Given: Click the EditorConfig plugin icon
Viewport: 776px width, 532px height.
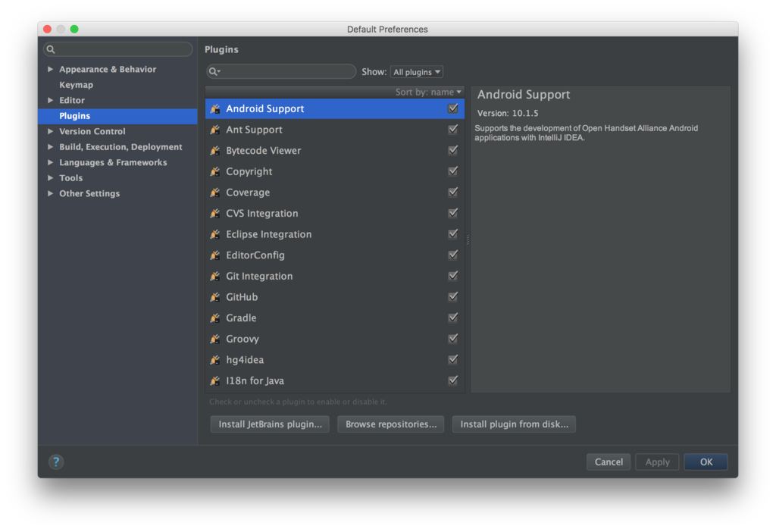Looking at the screenshot, I should click(215, 255).
